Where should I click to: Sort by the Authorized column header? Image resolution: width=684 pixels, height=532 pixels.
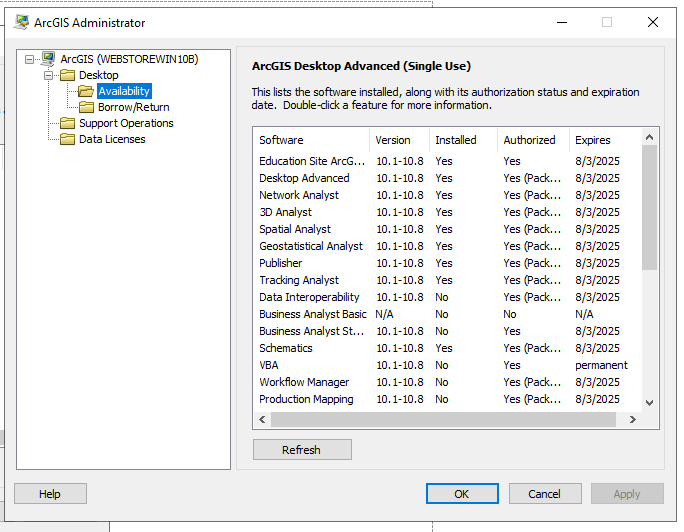[533, 140]
